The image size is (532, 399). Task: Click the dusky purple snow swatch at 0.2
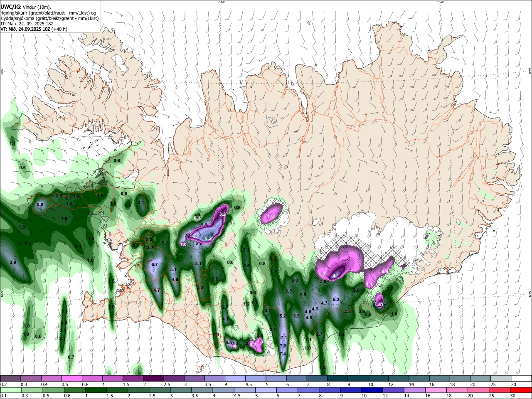pyautogui.click(x=10, y=378)
